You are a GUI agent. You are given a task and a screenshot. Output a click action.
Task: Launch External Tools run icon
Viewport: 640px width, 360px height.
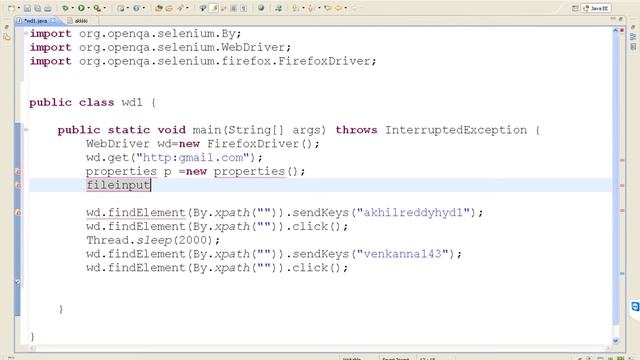pos(97,8)
